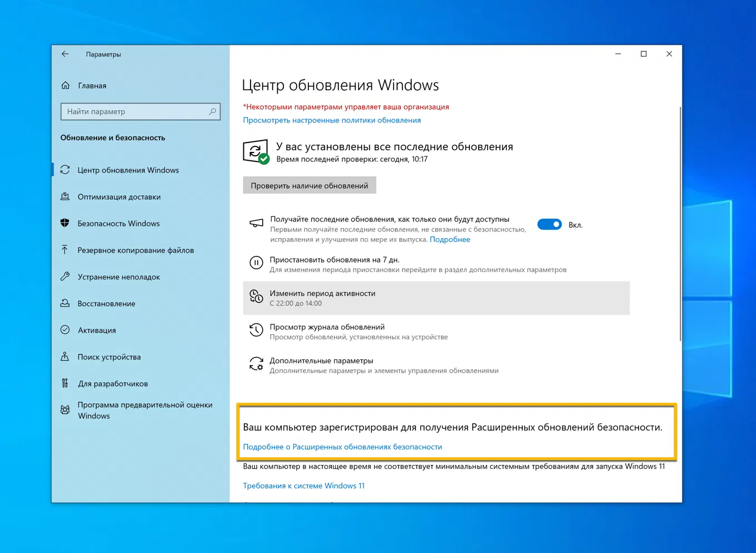756x553 pixels.
Task: Go to Безопасность Windows section
Action: point(119,224)
